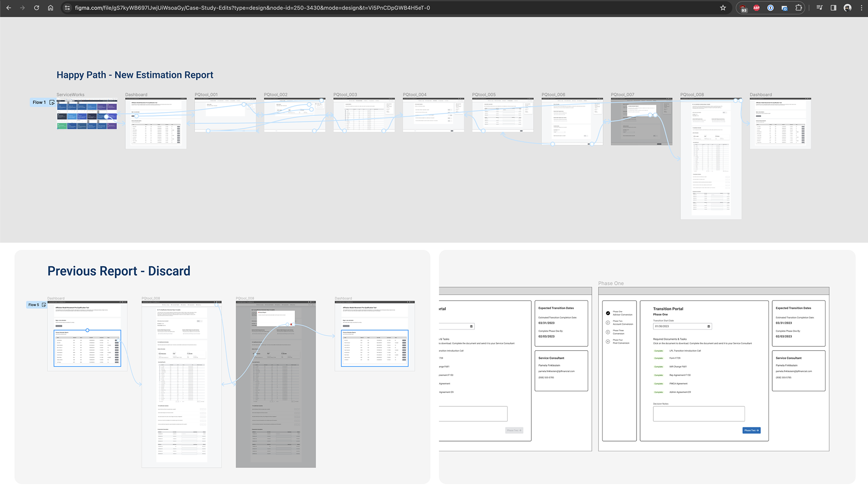The height and width of the screenshot is (489, 868).
Task: Open the 1Password extension icon
Action: 770,8
